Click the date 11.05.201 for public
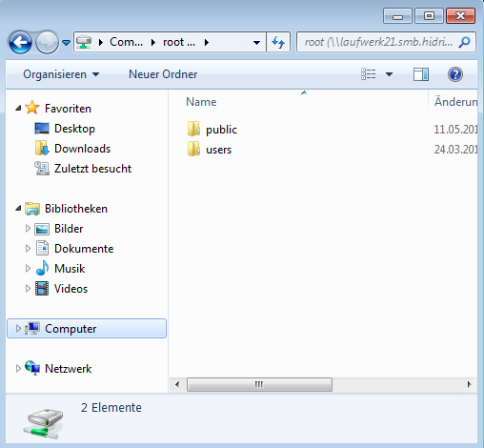The image size is (484, 448). click(x=455, y=130)
